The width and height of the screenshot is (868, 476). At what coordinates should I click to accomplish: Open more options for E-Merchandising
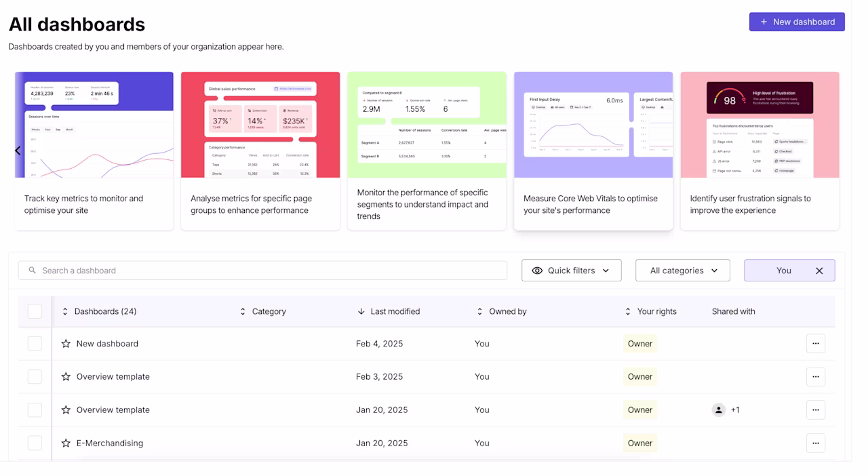(x=815, y=443)
